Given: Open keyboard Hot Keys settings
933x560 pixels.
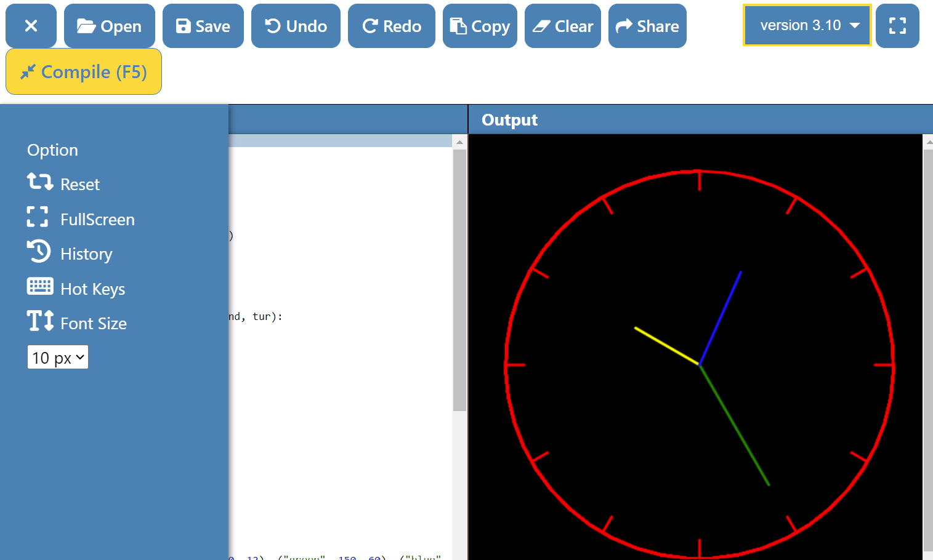Looking at the screenshot, I should [93, 288].
